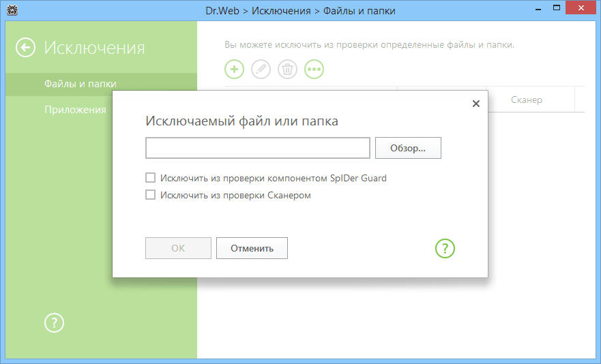Click the Отменить cancel button
601x364 pixels.
pyautogui.click(x=252, y=248)
